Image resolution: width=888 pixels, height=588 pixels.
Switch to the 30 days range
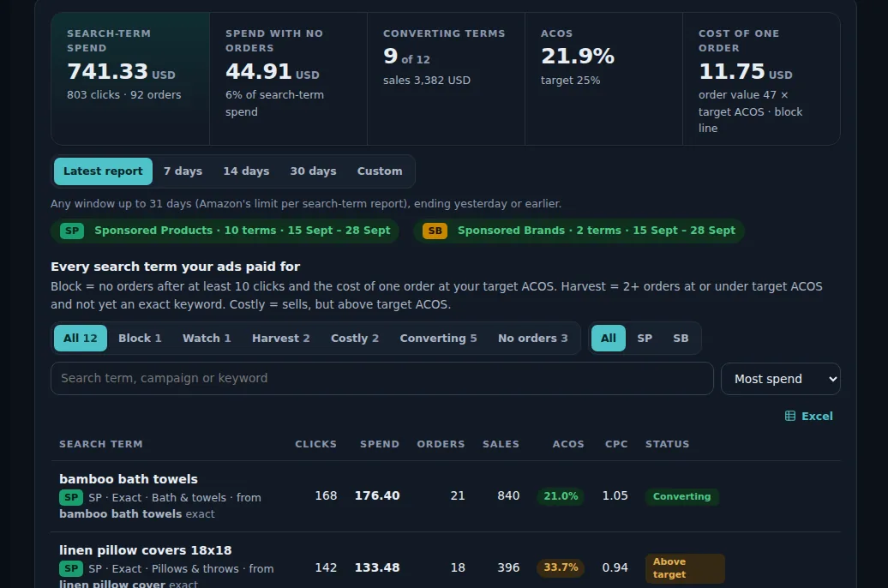click(313, 171)
